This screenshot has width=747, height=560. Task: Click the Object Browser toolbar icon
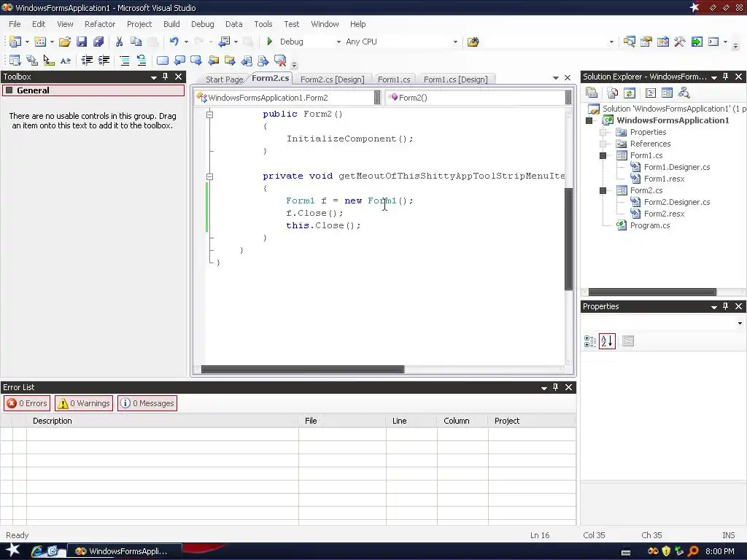point(662,42)
